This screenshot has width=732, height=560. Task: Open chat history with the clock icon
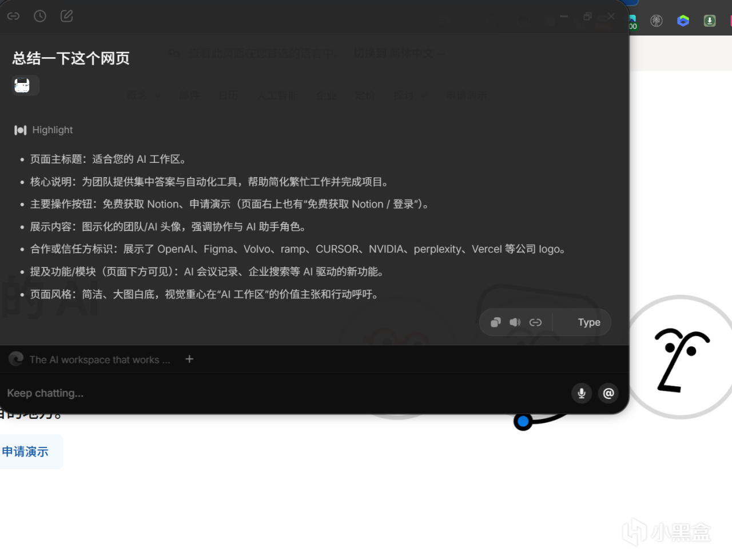tap(40, 16)
